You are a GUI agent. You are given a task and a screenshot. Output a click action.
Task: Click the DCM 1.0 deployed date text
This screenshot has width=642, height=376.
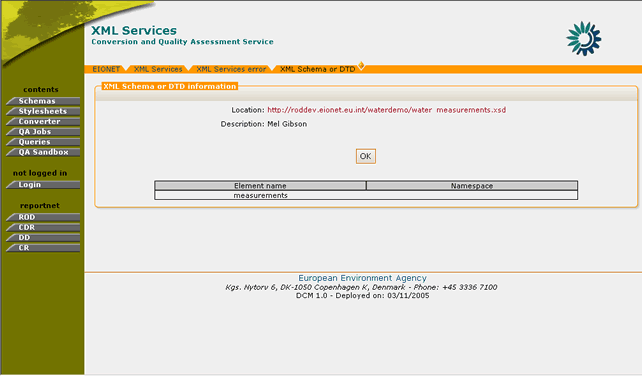362,296
